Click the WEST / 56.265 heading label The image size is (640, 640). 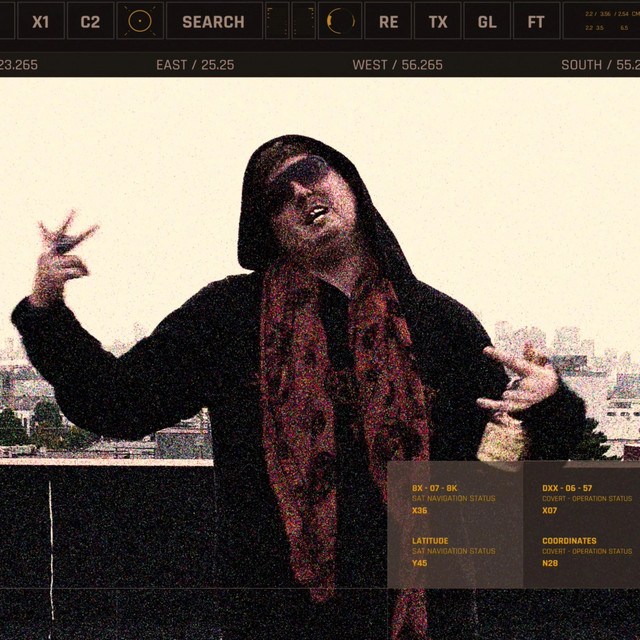tap(397, 65)
